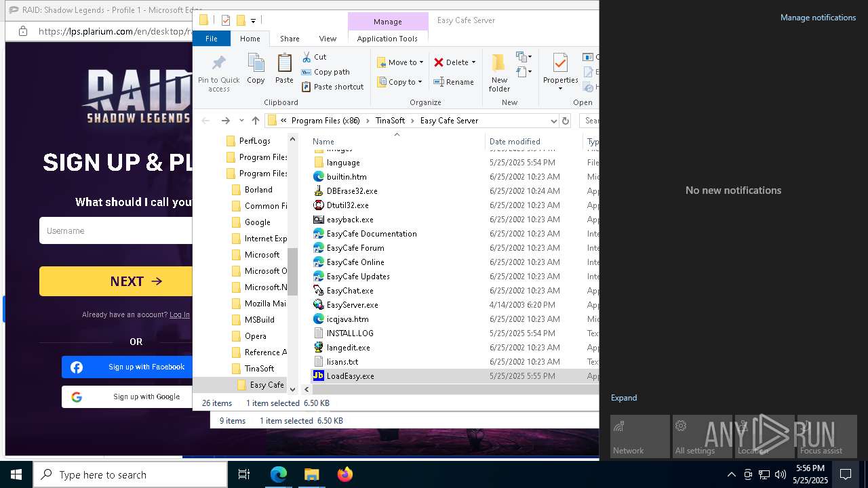Click Sign up with Facebook
The height and width of the screenshot is (488, 868).
click(127, 367)
